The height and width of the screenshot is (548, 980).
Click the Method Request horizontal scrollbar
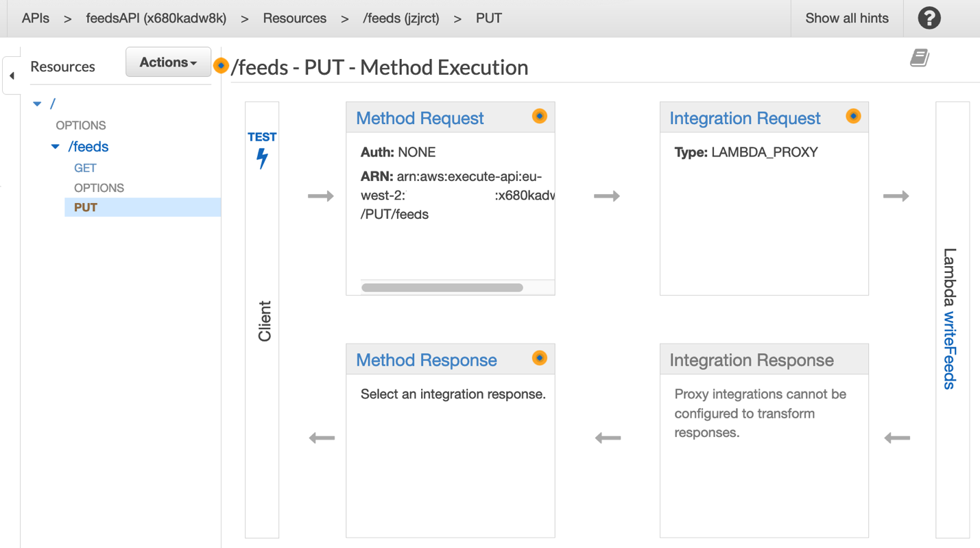coord(442,287)
